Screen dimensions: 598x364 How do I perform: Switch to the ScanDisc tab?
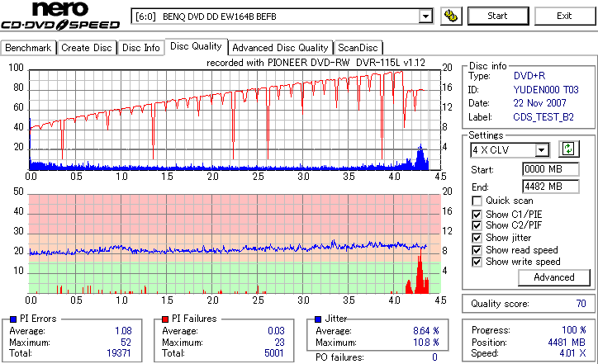pyautogui.click(x=358, y=48)
